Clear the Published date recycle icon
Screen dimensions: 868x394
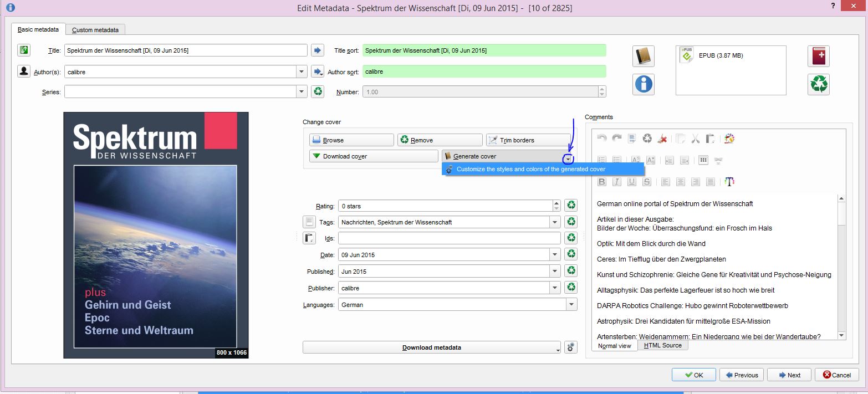tap(571, 271)
